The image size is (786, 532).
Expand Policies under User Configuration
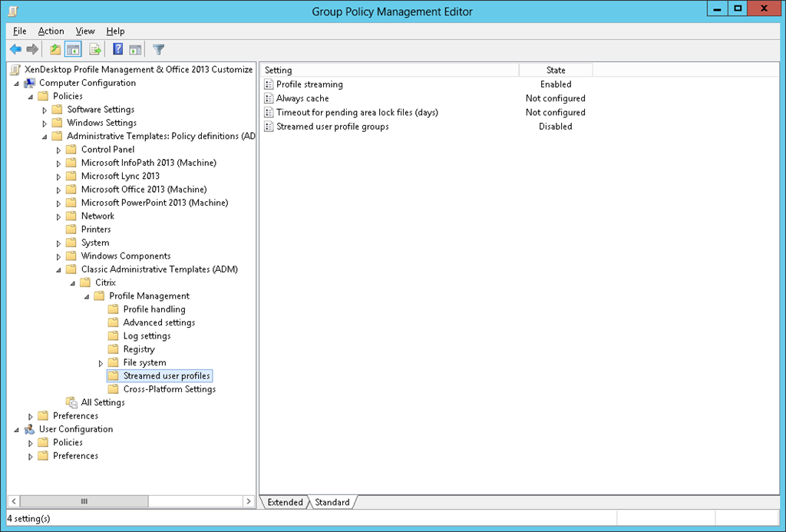tap(31, 443)
